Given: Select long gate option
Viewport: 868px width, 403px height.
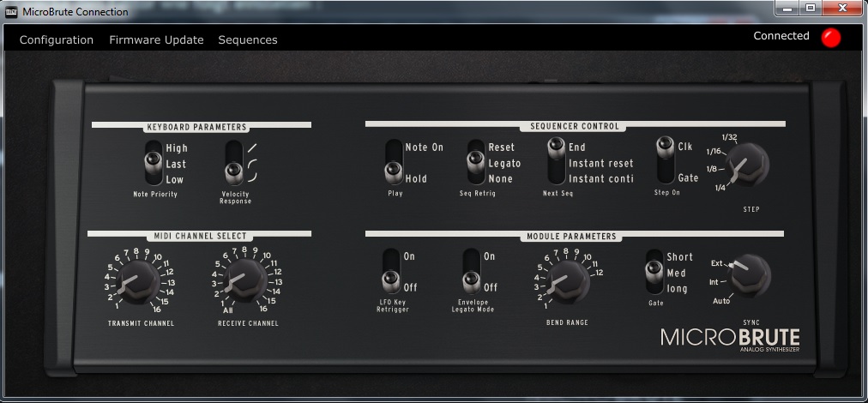Looking at the screenshot, I should coord(677,289).
